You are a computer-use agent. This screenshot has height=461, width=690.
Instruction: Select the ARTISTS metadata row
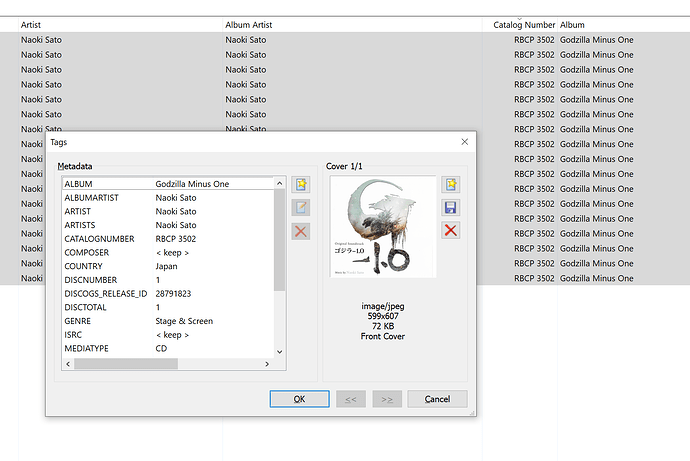[x=169, y=225]
